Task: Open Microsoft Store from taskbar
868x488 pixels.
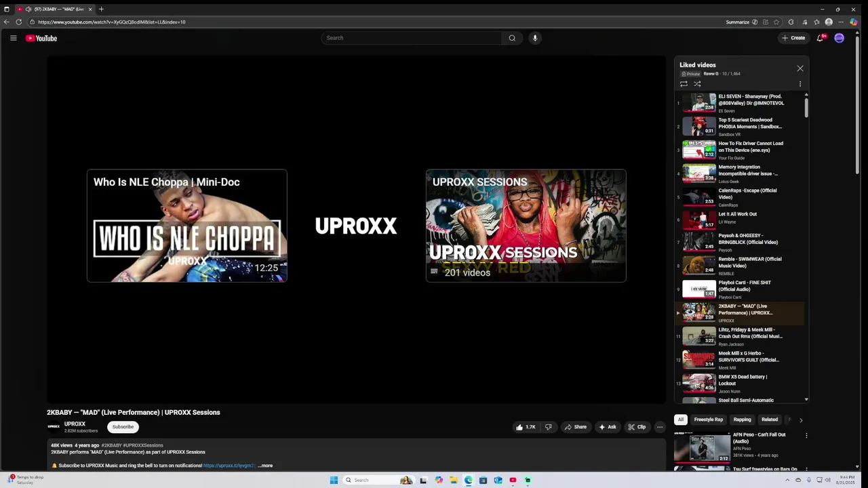Action: (483, 480)
